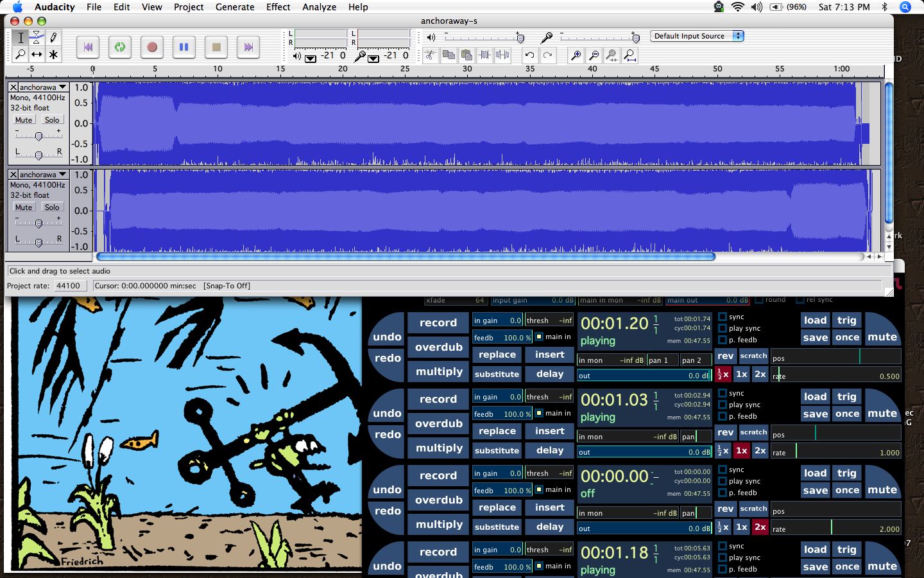Toggle play sync checkbox in first looper

[x=723, y=328]
